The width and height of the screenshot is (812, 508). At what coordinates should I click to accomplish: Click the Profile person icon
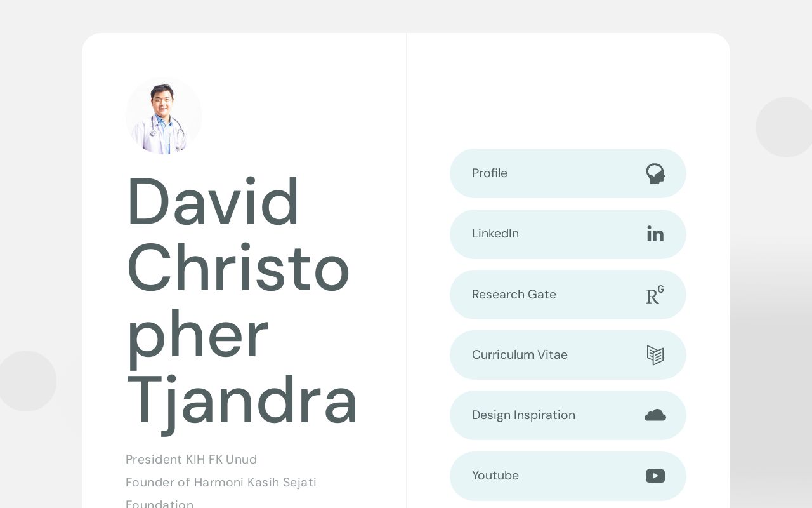click(655, 173)
